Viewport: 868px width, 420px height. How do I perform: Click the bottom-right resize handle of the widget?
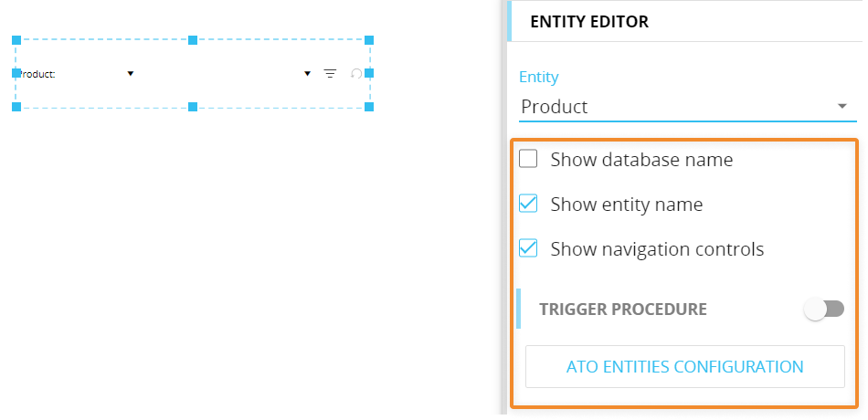369,107
